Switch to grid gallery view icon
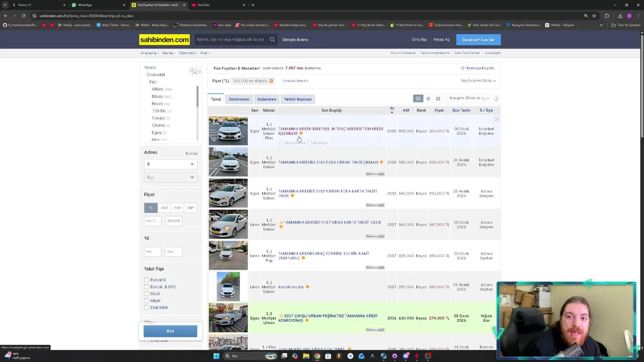Image resolution: width=644 pixels, height=362 pixels. (x=438, y=99)
